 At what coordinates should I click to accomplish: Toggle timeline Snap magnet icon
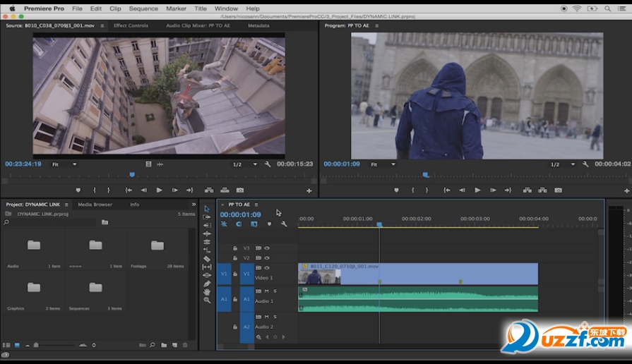pyautogui.click(x=239, y=224)
